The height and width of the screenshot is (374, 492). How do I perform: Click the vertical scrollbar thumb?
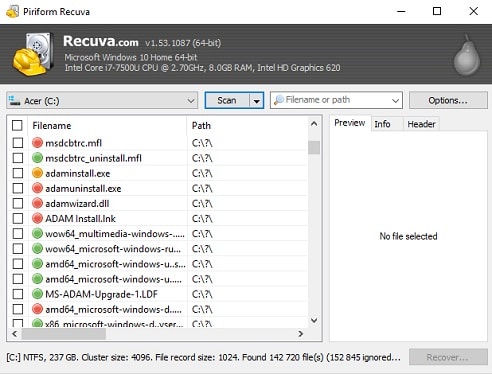(314, 148)
